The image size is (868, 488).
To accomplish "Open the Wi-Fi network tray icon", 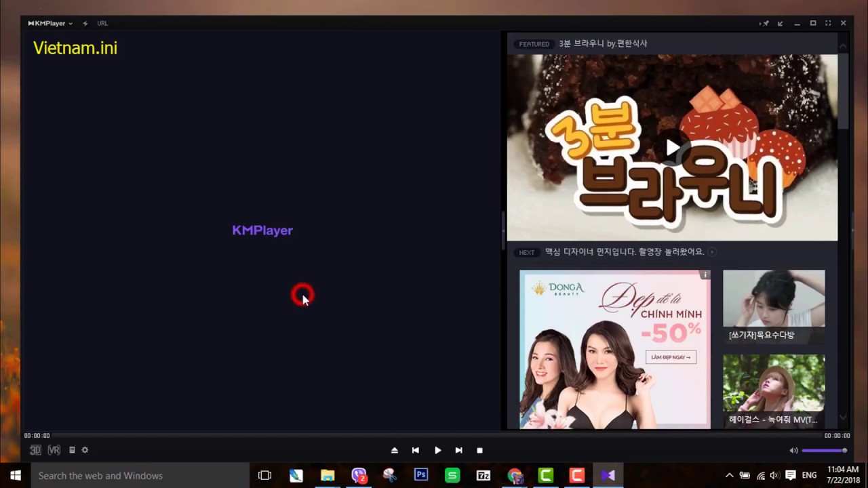I will coord(761,475).
